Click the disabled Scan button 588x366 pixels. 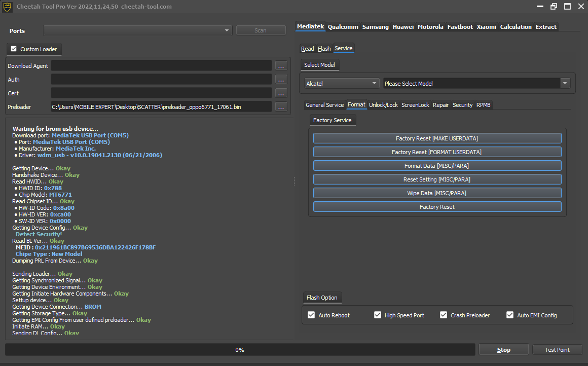(261, 30)
